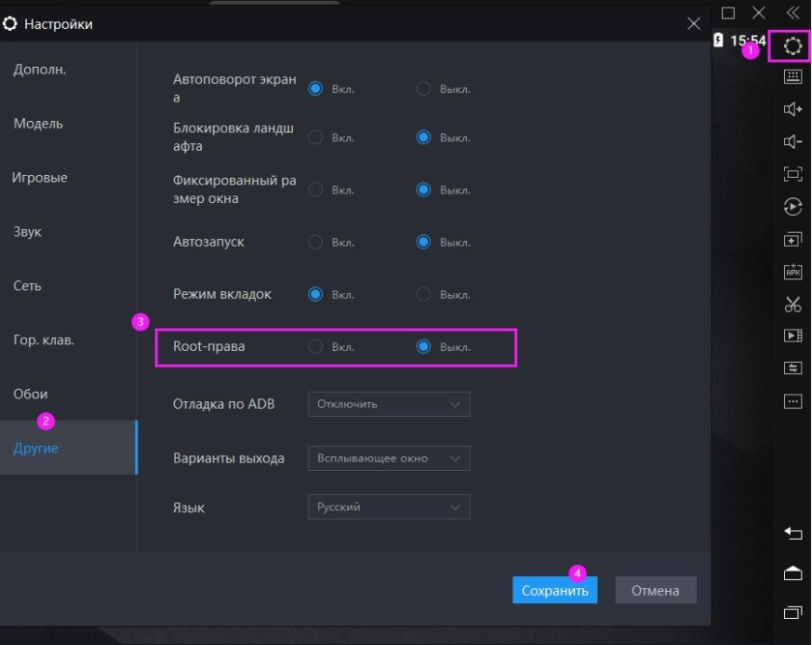
Task: Click the Отмена button
Action: (x=655, y=591)
